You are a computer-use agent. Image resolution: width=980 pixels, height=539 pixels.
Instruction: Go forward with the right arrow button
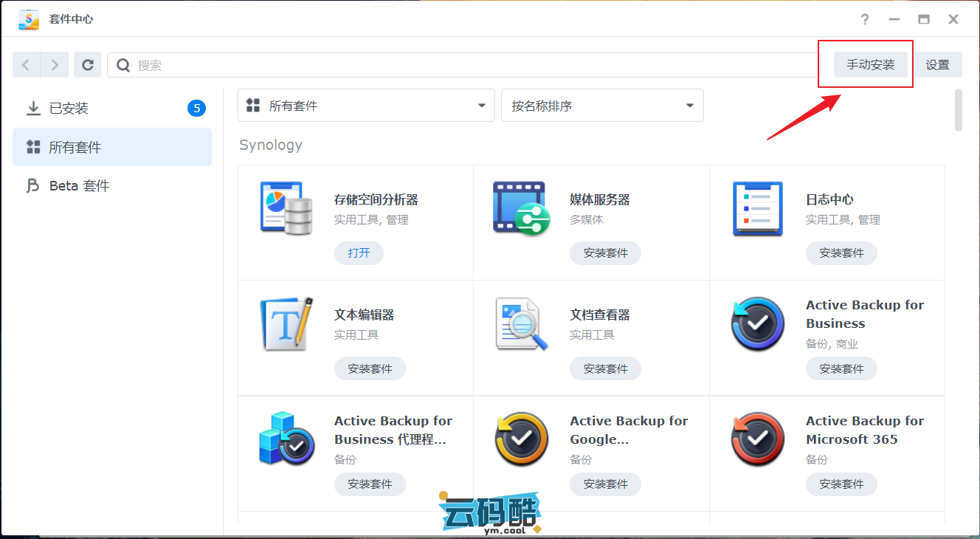55,65
